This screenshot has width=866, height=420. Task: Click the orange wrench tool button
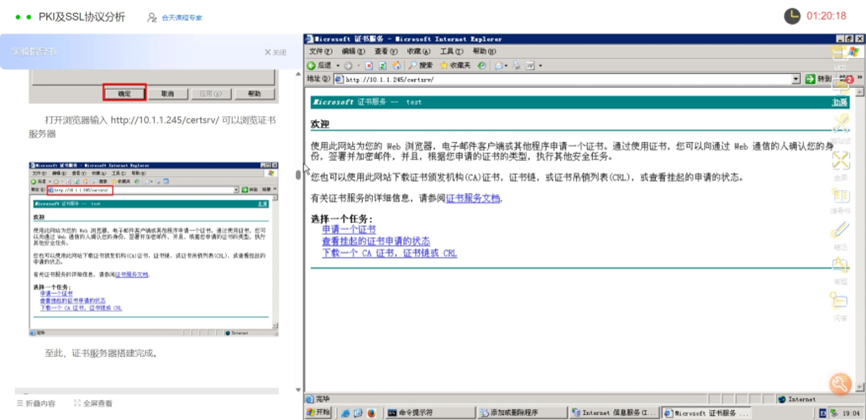(x=840, y=384)
